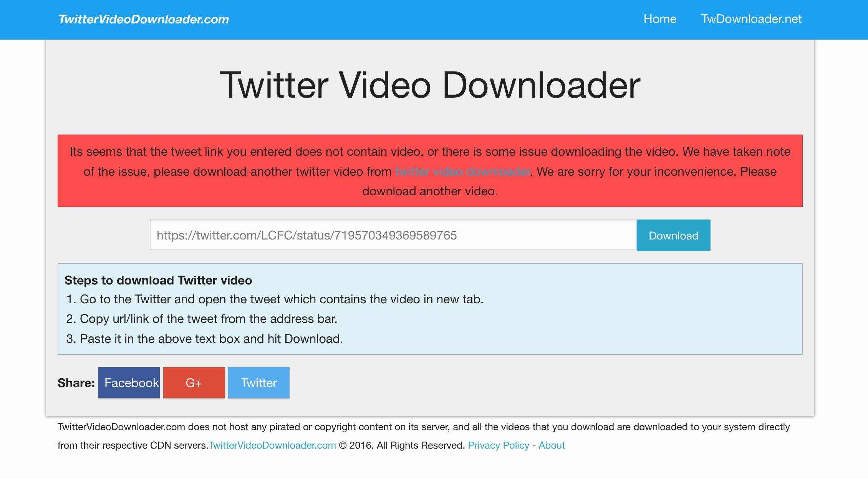This screenshot has height=479, width=868.
Task: Click the Twitter share icon button
Action: point(258,383)
